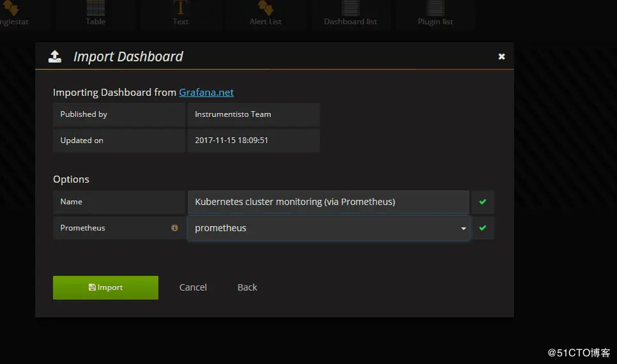Close the Import Dashboard dialog
Viewport: 617px width, 364px height.
tap(501, 57)
